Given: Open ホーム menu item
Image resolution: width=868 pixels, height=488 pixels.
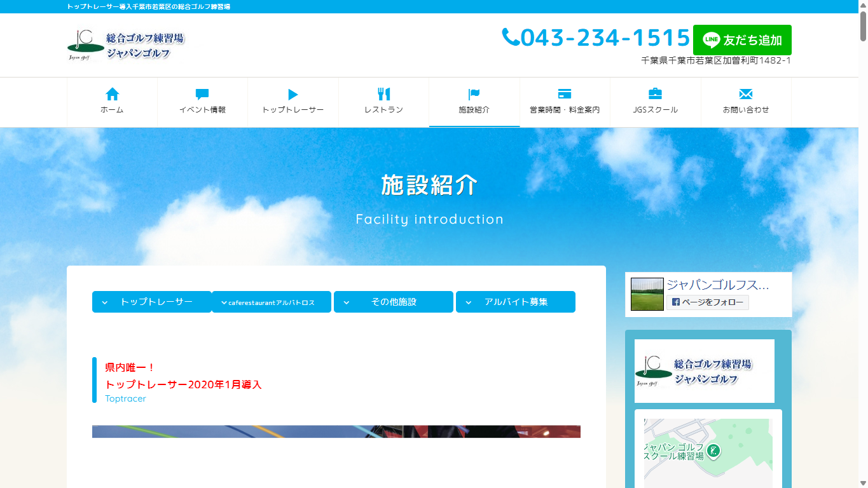Looking at the screenshot, I should point(112,102).
